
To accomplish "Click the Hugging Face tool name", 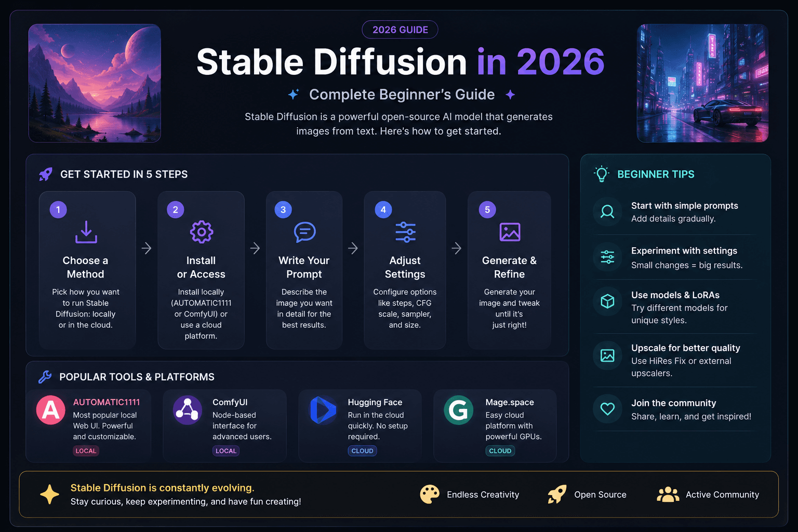I will (x=375, y=402).
